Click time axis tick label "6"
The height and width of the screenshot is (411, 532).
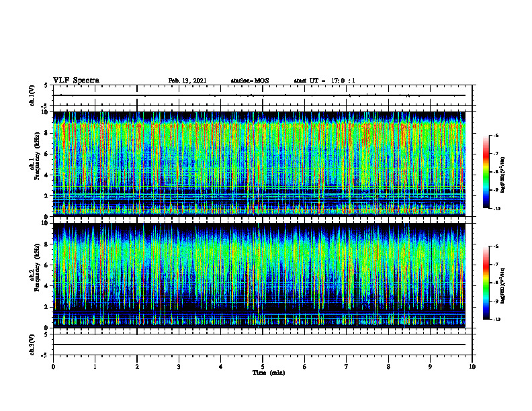(305, 367)
